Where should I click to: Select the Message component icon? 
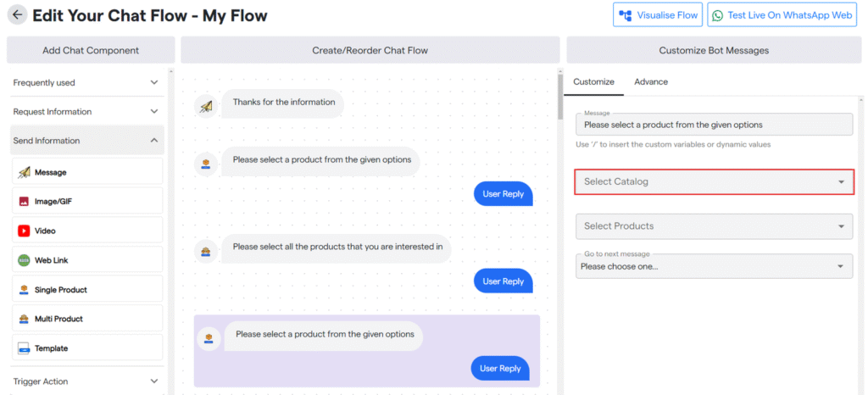pos(25,172)
